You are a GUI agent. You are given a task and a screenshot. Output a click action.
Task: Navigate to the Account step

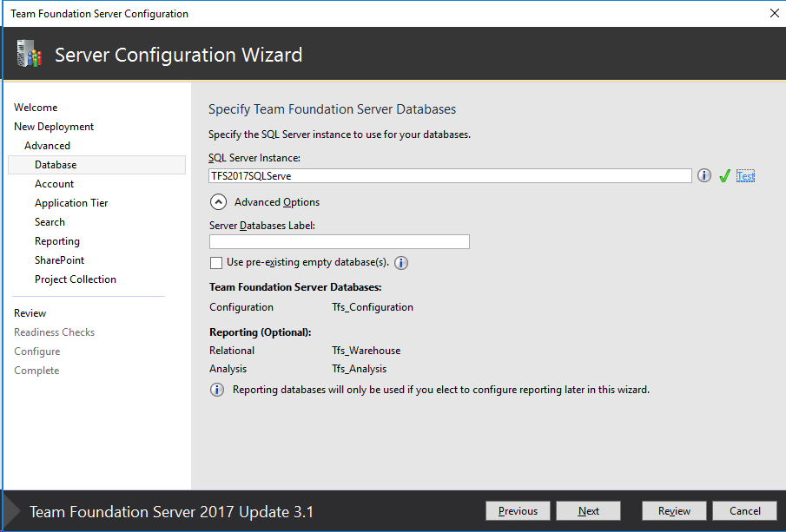coord(54,183)
